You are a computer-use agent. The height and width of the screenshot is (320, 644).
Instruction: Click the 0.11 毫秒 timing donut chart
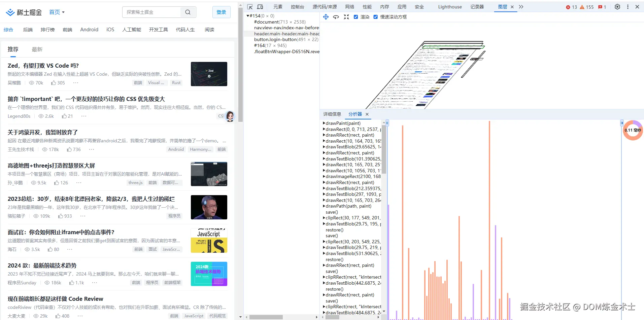pos(633,130)
